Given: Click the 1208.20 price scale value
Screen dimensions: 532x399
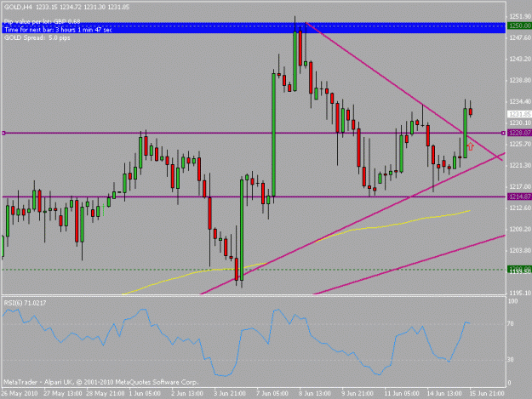Looking at the screenshot, I should [x=520, y=229].
